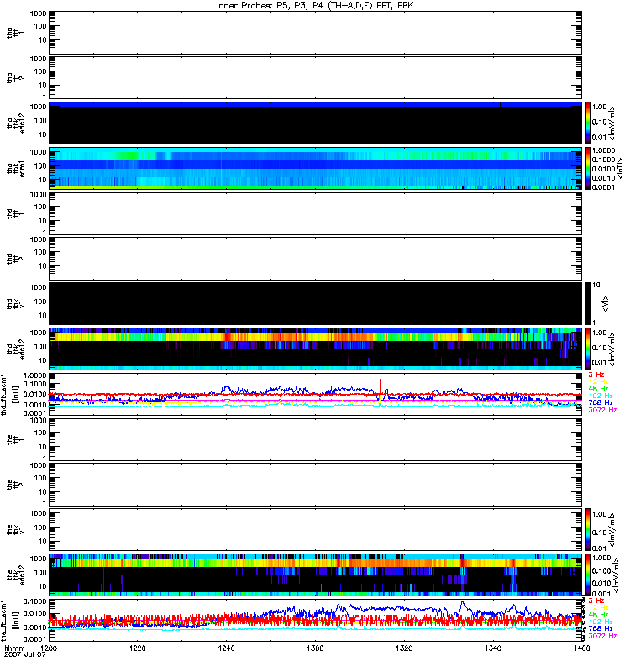Viewport: 630px width, 672px height.
Task: Select the tha fbk scm1 color scale bar
Action: click(589, 169)
